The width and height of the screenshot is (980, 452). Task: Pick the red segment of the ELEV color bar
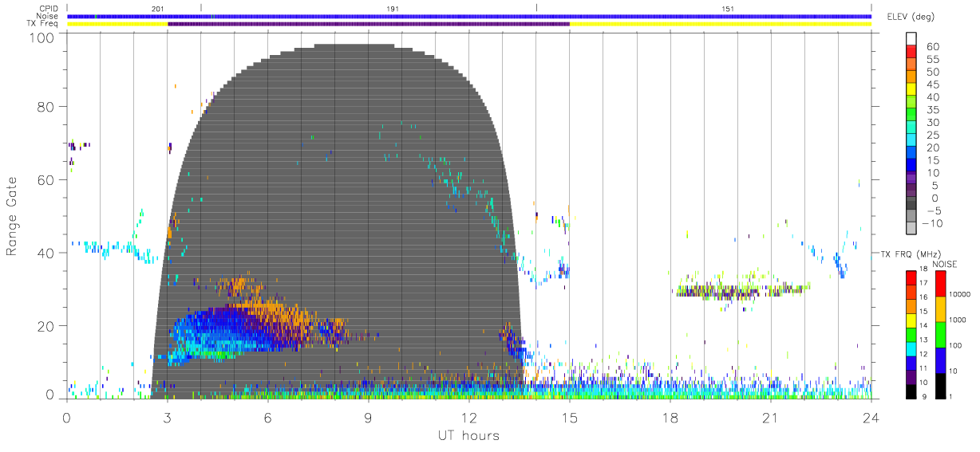click(911, 52)
